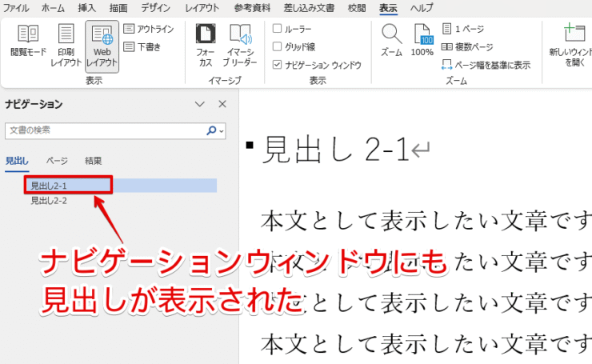
Task: Jump to heading 見出し2-2
Action: [49, 201]
